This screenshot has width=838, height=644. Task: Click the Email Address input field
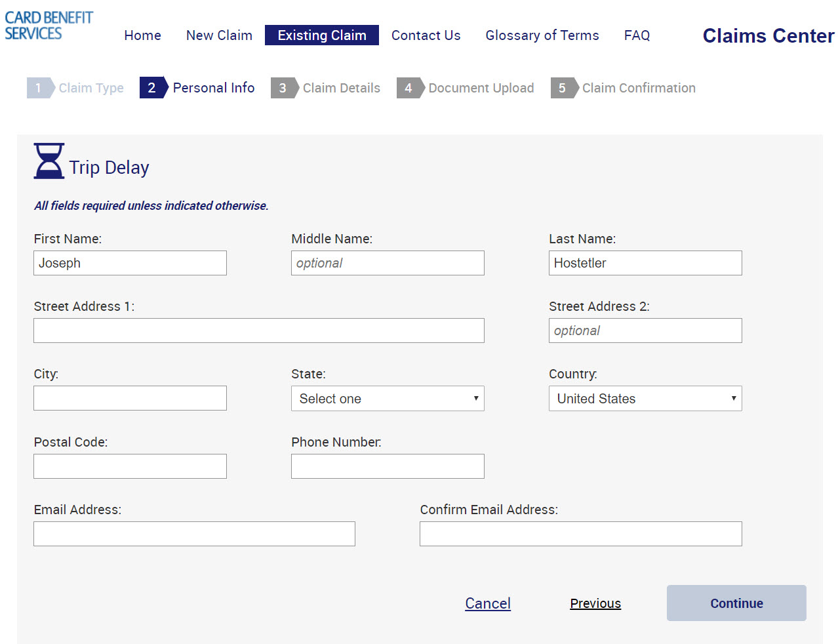point(194,533)
